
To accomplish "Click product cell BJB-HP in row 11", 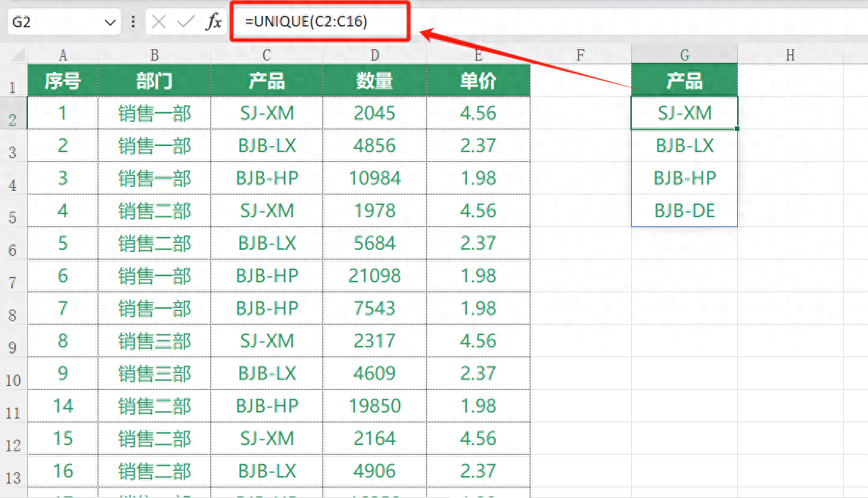I will click(267, 406).
